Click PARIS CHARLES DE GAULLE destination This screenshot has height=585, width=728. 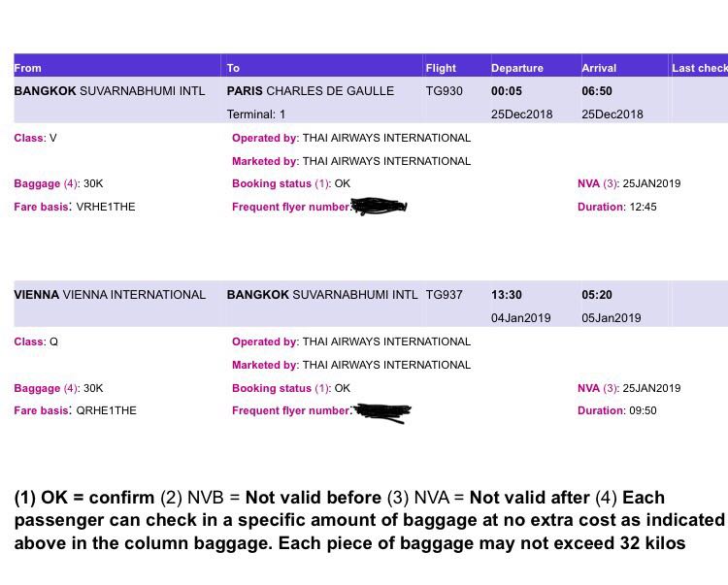pos(311,91)
